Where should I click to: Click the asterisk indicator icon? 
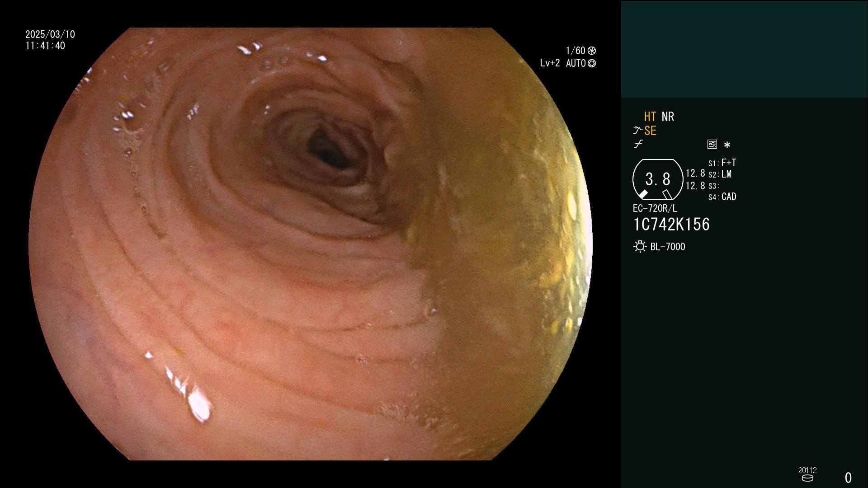(x=727, y=145)
